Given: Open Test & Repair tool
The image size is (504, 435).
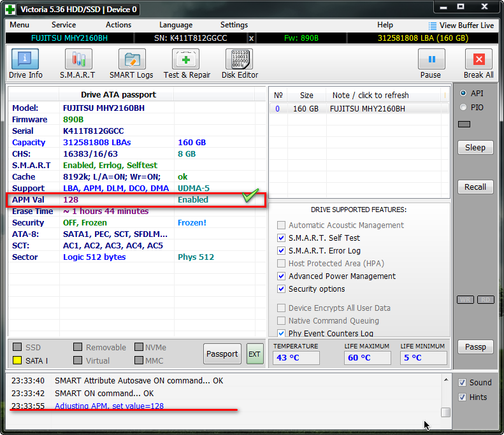Looking at the screenshot, I should pos(185,59).
